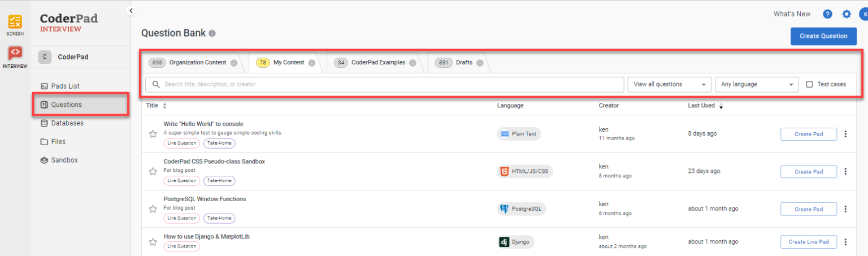Star the CoderPad CSS Pseudo-class Sandbox question
This screenshot has width=868, height=256.
[153, 172]
